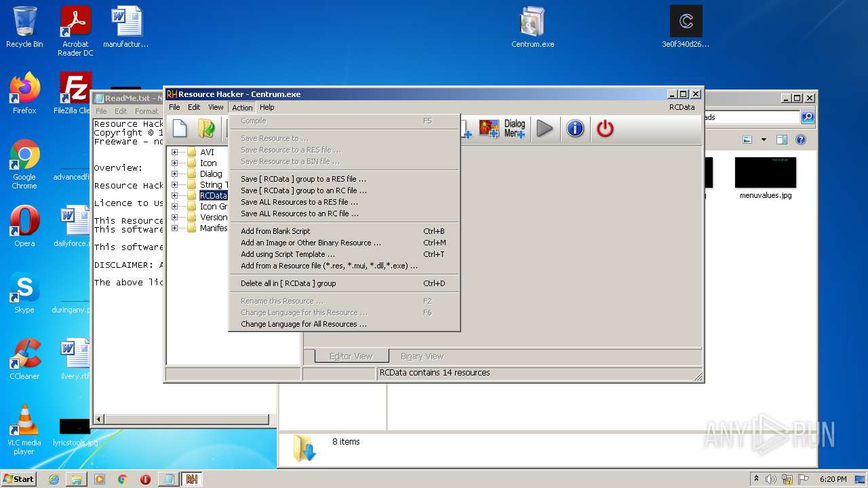
Task: Show hidden system tray icons
Action: coord(756,479)
